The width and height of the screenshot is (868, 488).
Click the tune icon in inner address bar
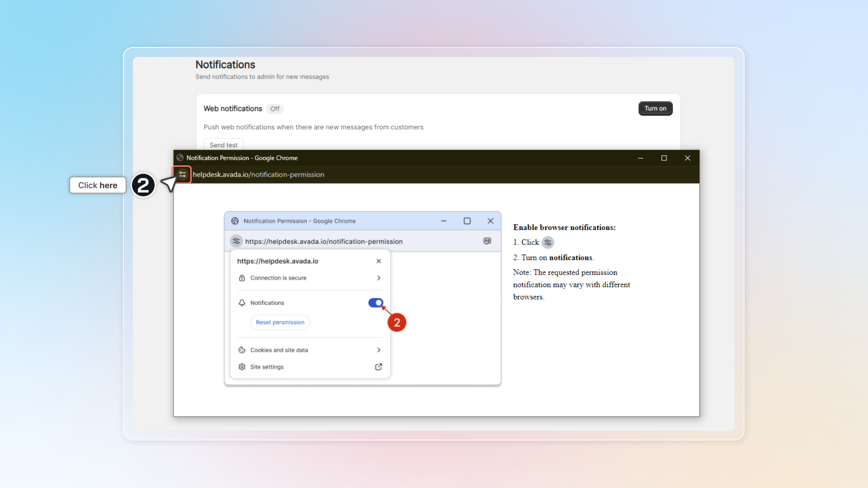click(x=236, y=241)
